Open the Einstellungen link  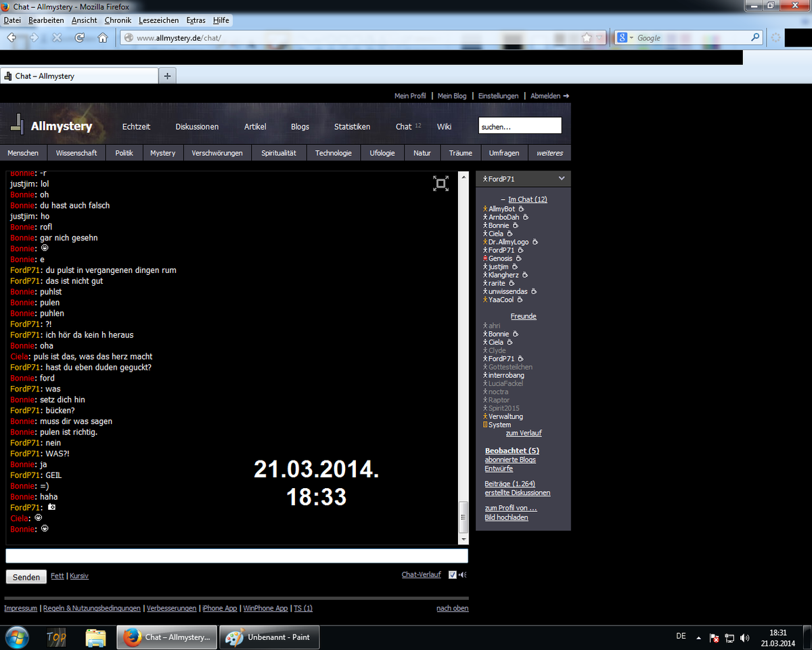[498, 96]
